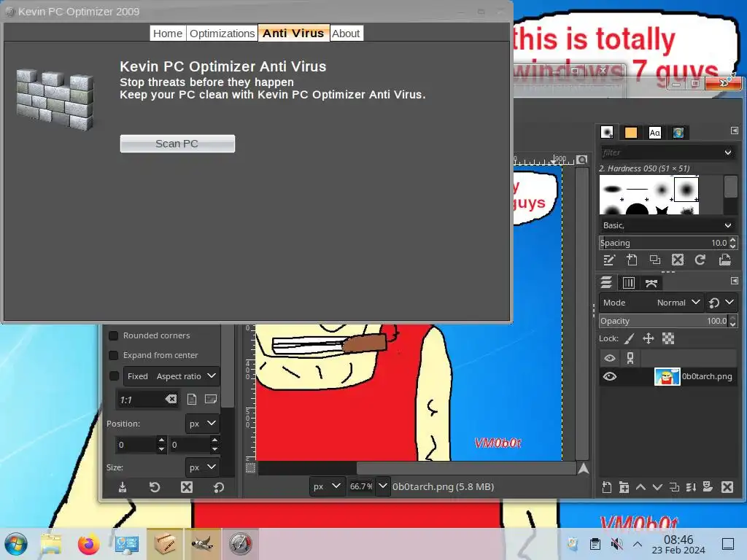Open the Size unit px dropdown
The width and height of the screenshot is (747, 560).
203,467
